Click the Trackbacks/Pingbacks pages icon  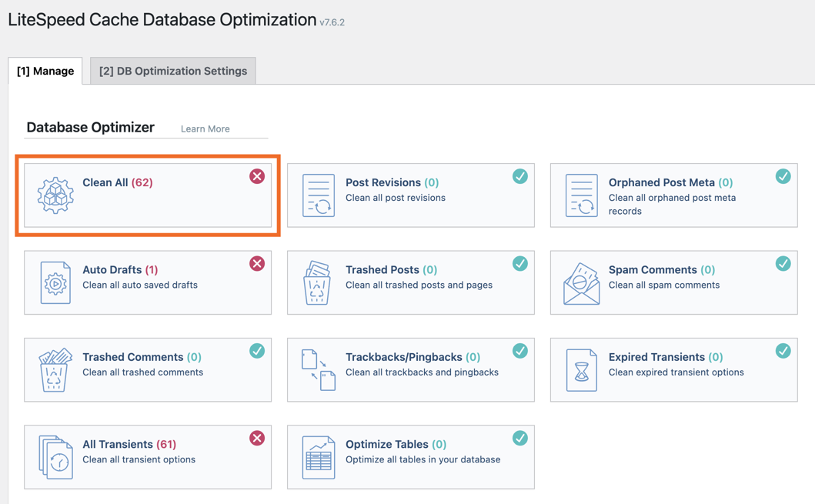pos(319,370)
